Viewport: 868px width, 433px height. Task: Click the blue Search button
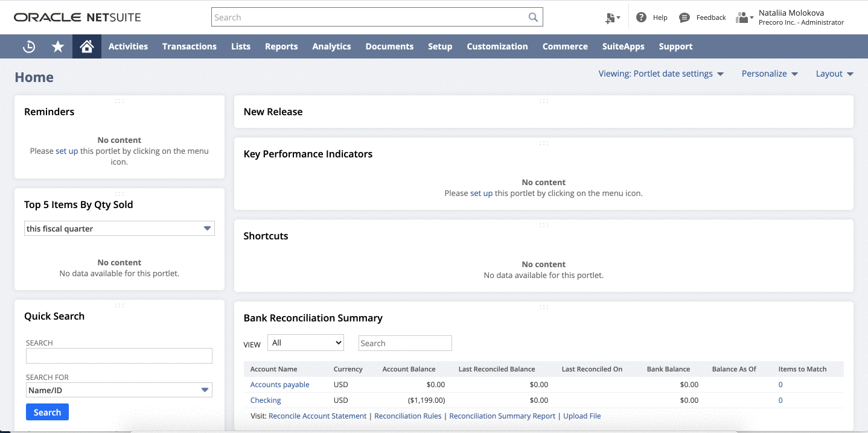47,412
